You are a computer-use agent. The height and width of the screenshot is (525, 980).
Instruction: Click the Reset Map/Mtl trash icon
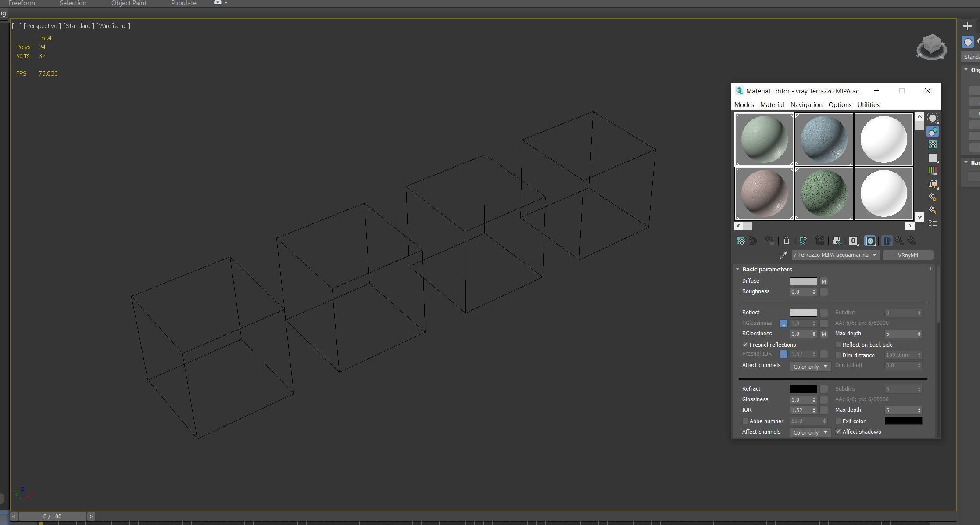(787, 241)
